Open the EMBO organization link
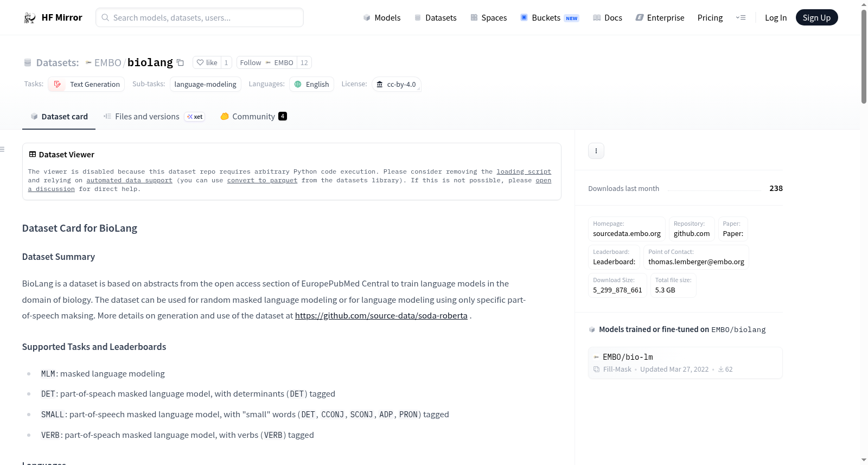 pos(107,63)
